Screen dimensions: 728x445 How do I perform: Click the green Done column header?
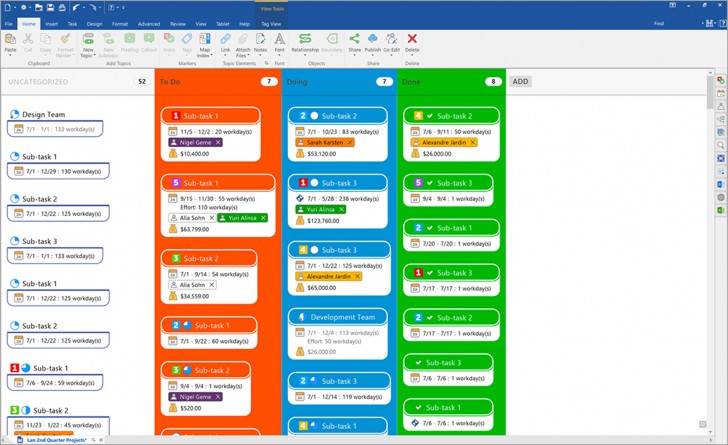coord(451,82)
